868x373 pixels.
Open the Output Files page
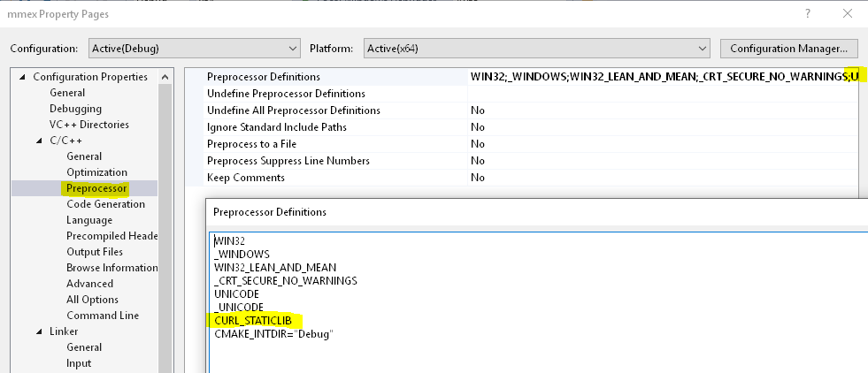(95, 252)
